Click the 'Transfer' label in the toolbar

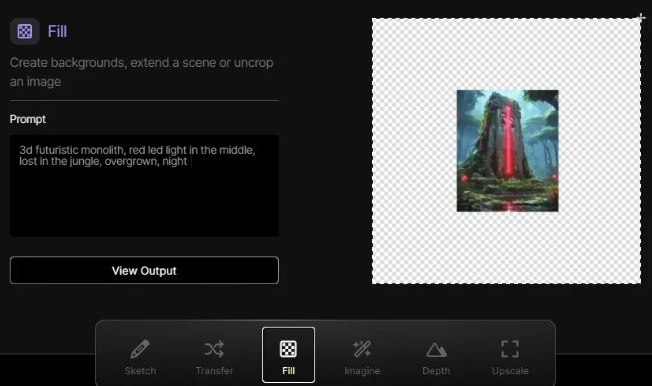pos(214,371)
